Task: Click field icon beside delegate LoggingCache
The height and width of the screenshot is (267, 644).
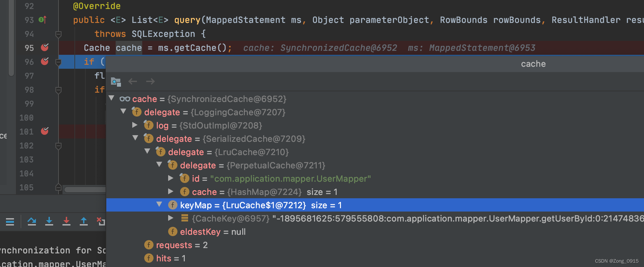Action: tap(137, 112)
